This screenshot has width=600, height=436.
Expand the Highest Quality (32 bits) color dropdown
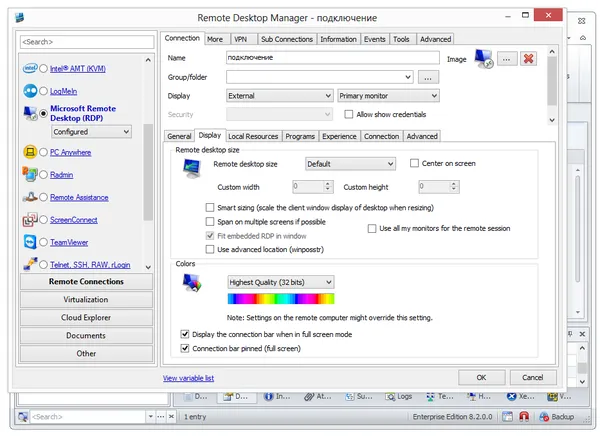pos(280,282)
